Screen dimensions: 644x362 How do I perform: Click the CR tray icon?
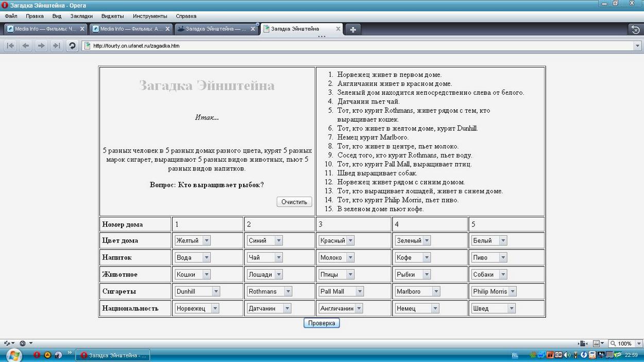558,355
